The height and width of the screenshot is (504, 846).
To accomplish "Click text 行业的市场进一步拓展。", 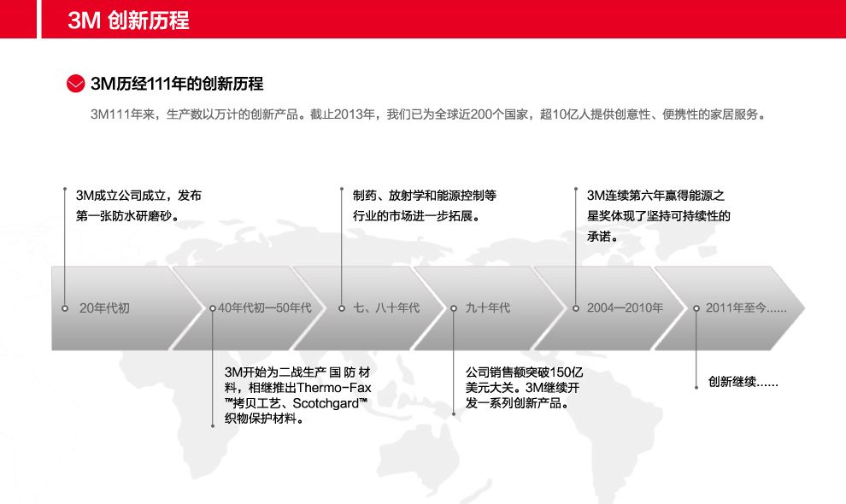I will coord(417,216).
